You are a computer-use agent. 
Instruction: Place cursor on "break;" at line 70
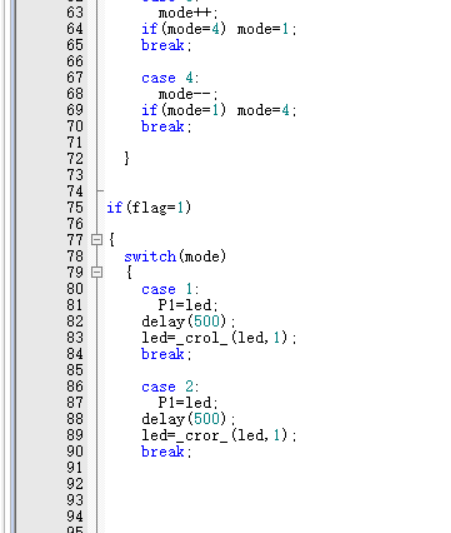167,126
